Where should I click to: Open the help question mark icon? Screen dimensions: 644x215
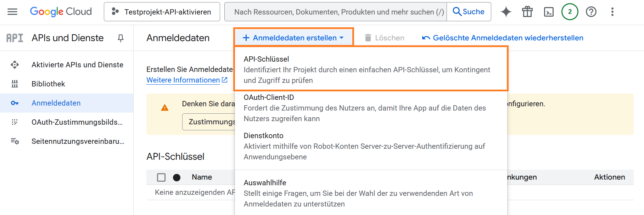[x=591, y=12]
